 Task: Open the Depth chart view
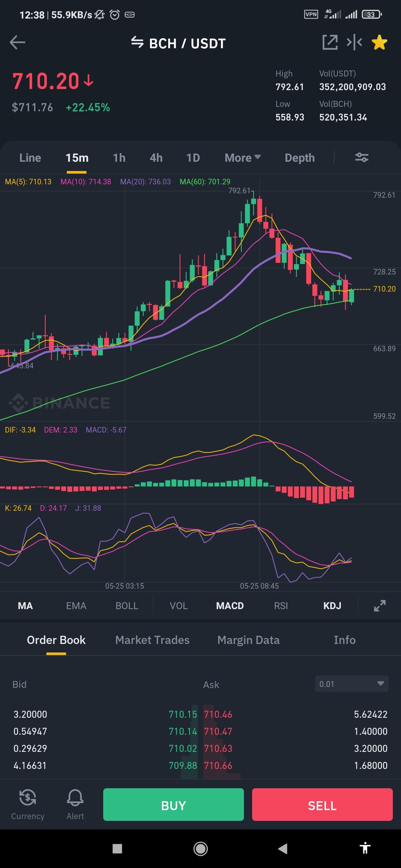coord(300,158)
